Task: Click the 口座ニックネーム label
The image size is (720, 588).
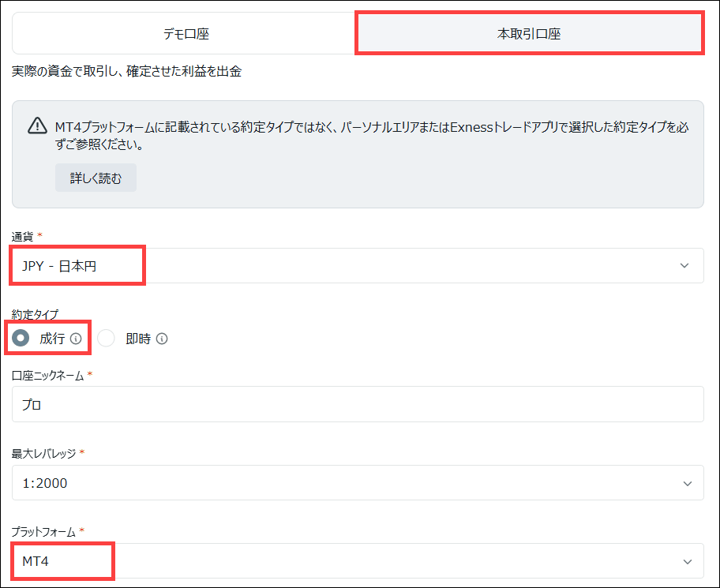Action: [x=47, y=376]
